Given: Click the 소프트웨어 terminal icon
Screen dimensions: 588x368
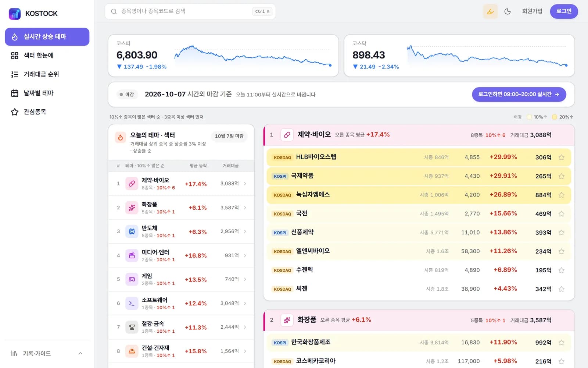Looking at the screenshot, I should [132, 303].
